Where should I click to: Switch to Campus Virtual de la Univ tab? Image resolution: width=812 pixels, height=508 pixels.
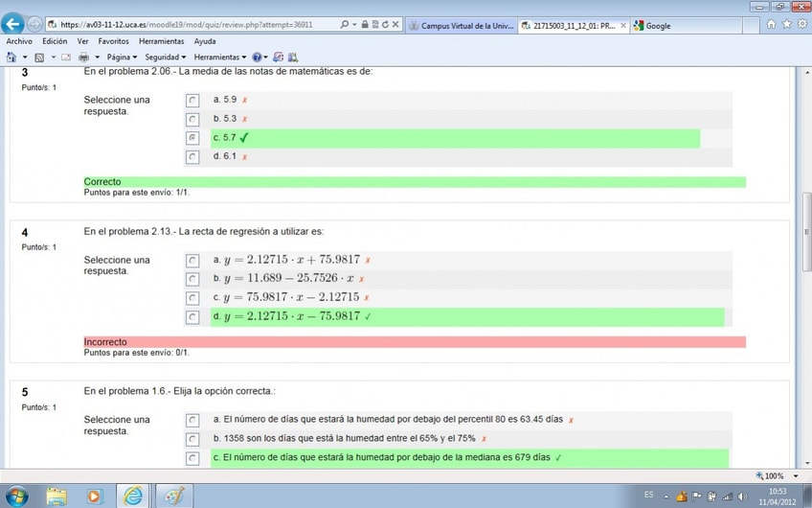point(461,25)
